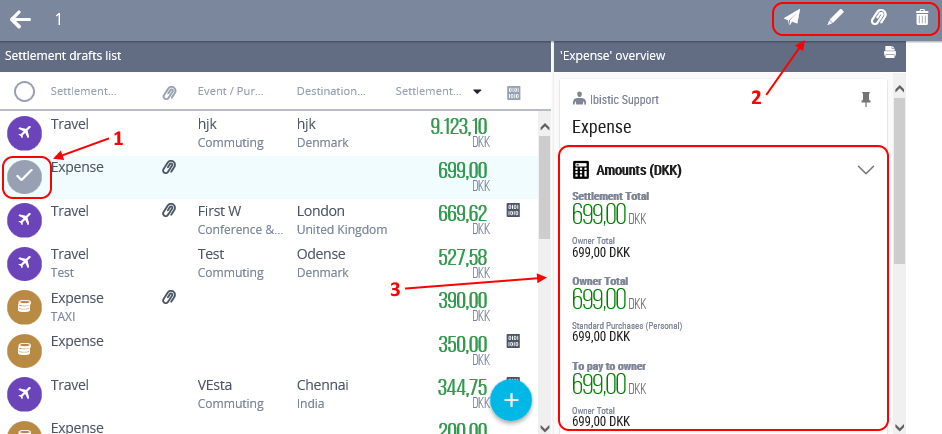The width and height of the screenshot is (942, 434).
Task: Click Standard Purchases (Personal) line
Action: (627, 326)
